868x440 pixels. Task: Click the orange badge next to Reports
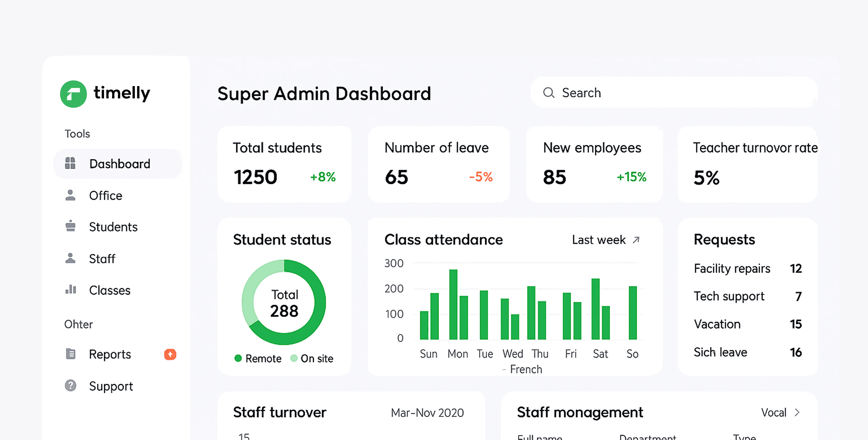tap(170, 354)
